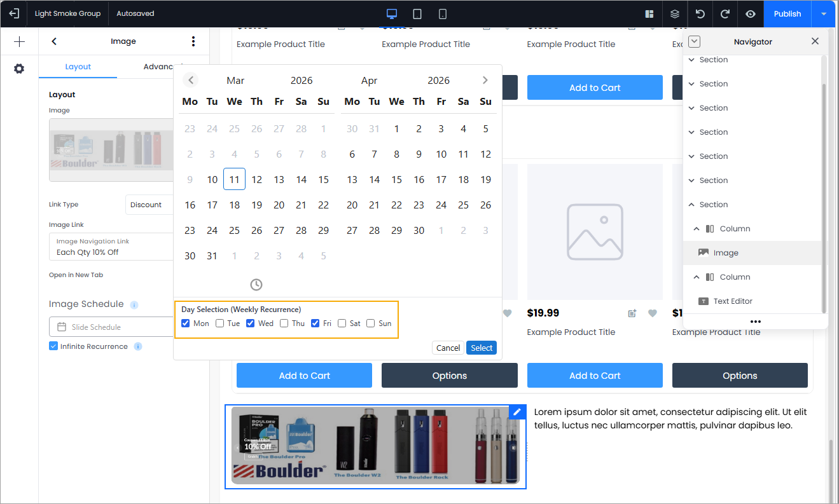
Task: Confirm the schedule with Select button
Action: (x=482, y=348)
